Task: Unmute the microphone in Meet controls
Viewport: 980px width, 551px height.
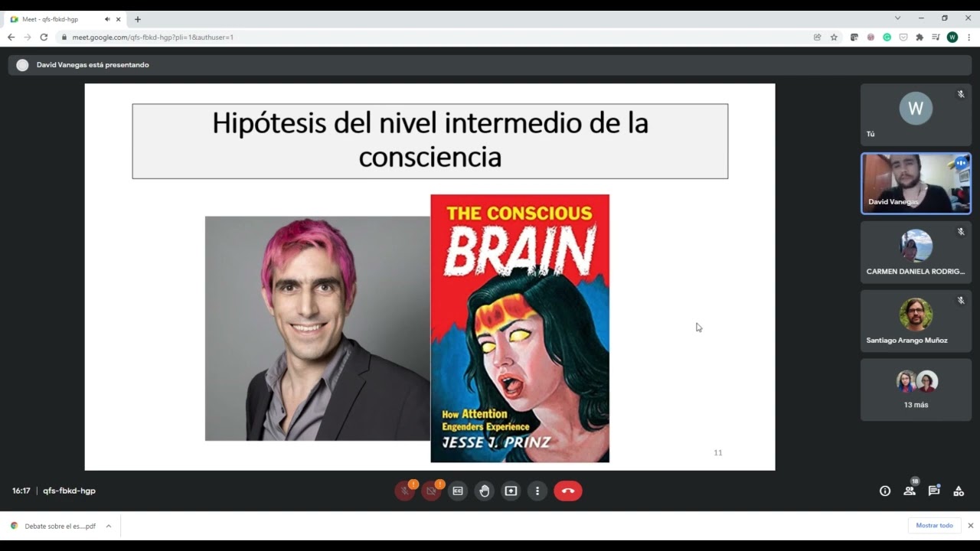Action: click(405, 491)
